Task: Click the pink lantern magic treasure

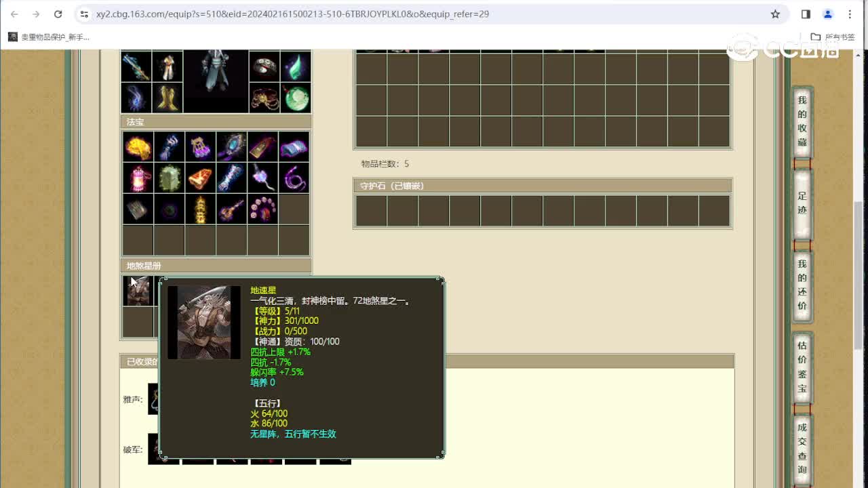Action: pyautogui.click(x=138, y=178)
